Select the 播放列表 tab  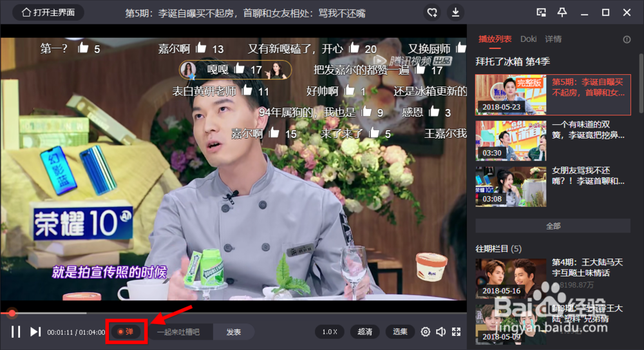point(495,39)
